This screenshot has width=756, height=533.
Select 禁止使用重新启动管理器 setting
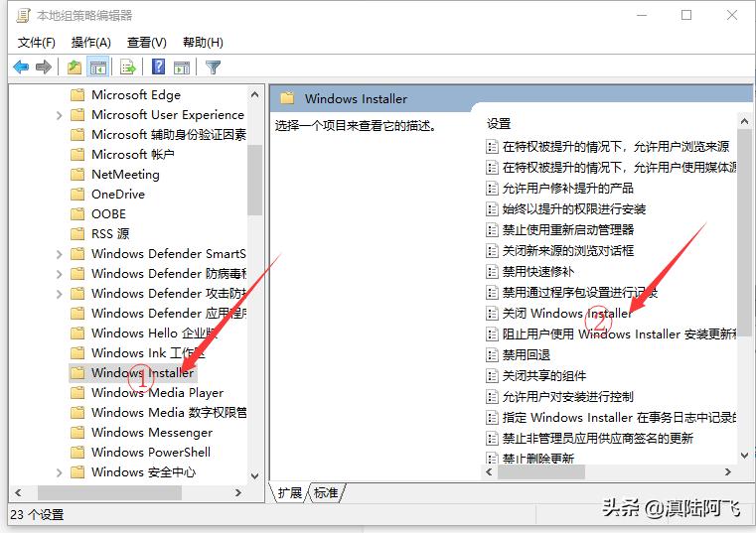(568, 230)
